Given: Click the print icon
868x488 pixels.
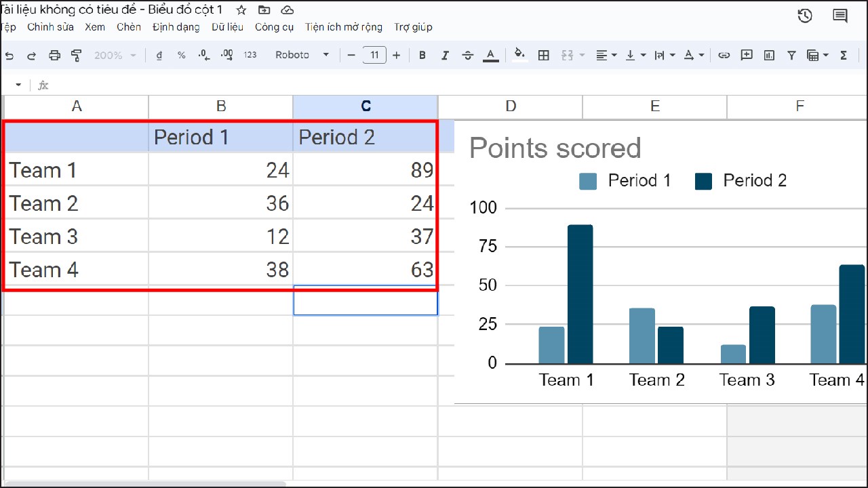Looking at the screenshot, I should pyautogui.click(x=54, y=56).
